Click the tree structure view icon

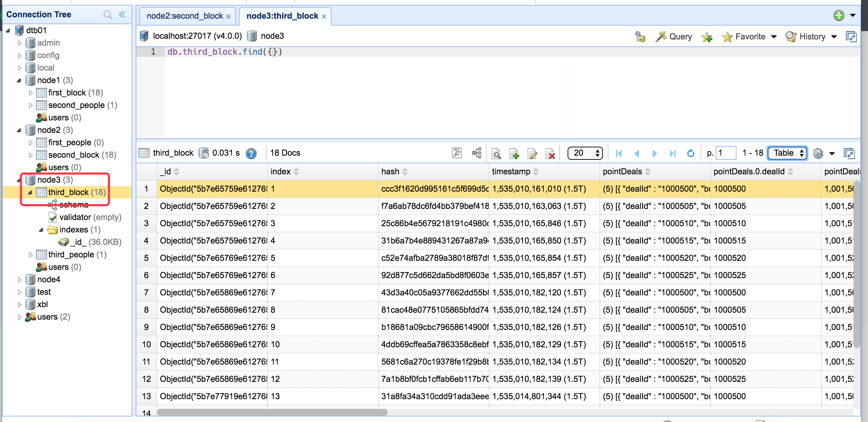point(477,153)
